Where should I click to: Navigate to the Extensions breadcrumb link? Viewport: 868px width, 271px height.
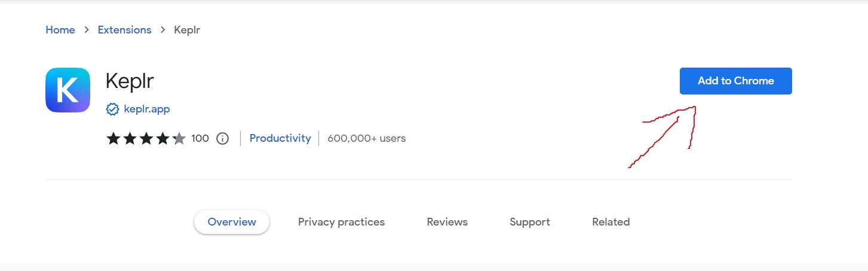coord(124,30)
